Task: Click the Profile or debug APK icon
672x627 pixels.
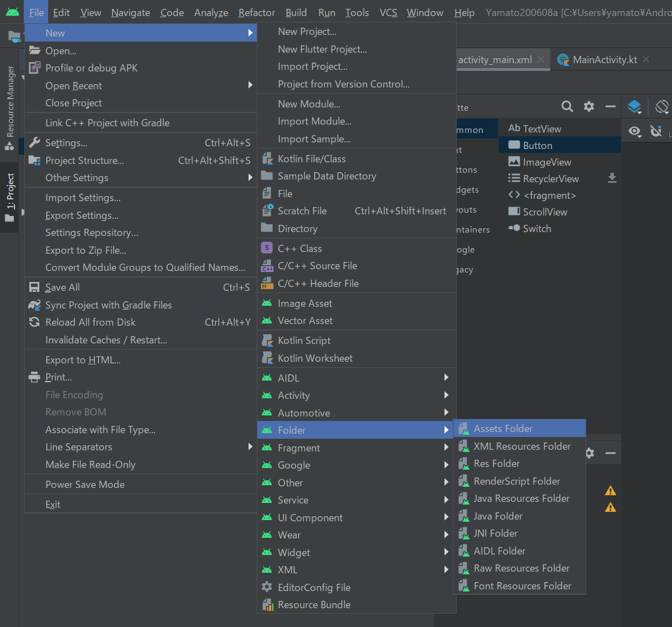Action: pos(34,68)
